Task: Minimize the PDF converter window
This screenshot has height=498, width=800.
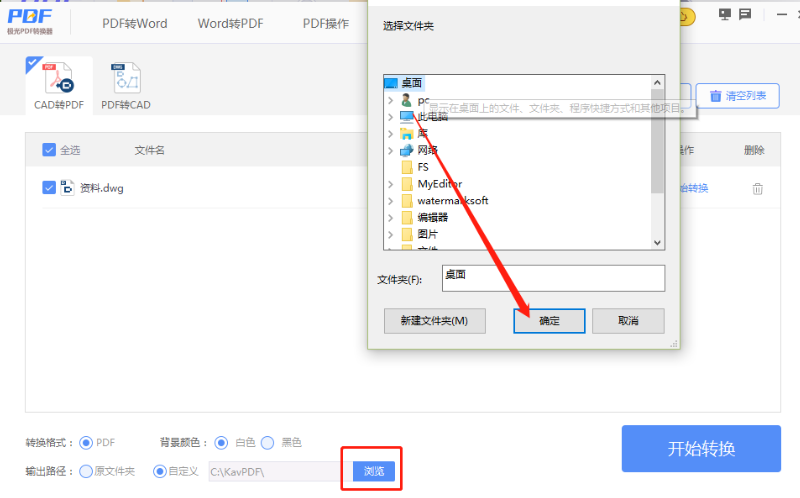Action: click(782, 14)
